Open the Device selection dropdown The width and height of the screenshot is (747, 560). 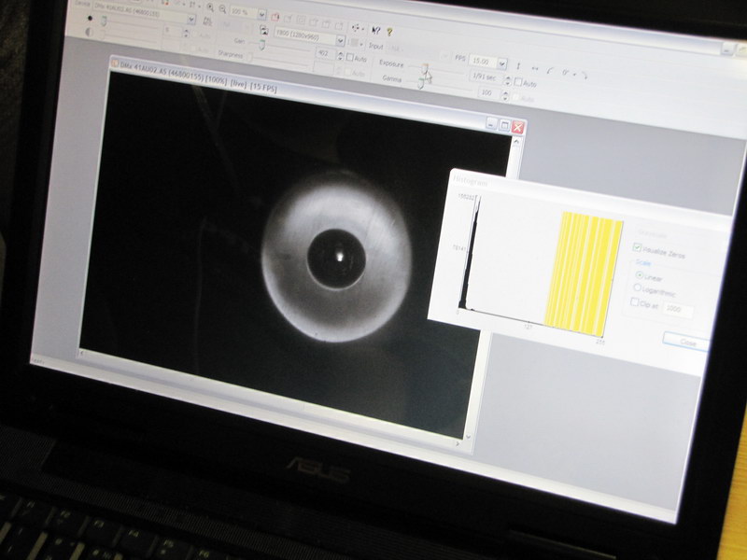pyautogui.click(x=191, y=20)
